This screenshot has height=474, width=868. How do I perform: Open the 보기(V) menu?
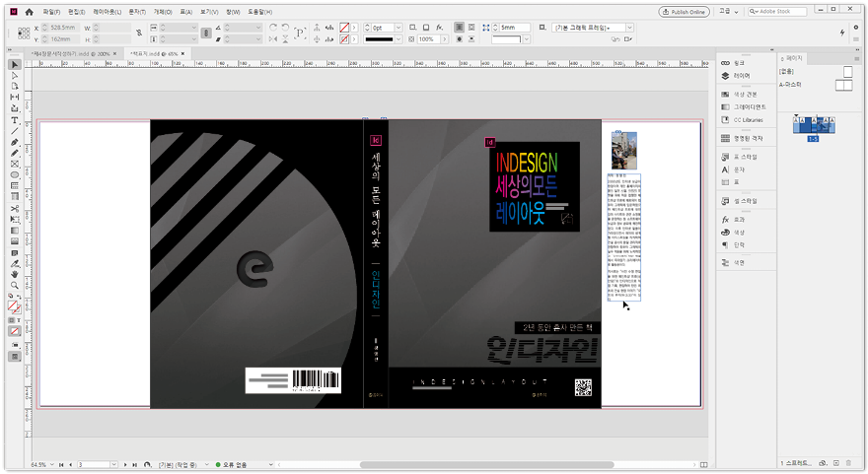[209, 12]
